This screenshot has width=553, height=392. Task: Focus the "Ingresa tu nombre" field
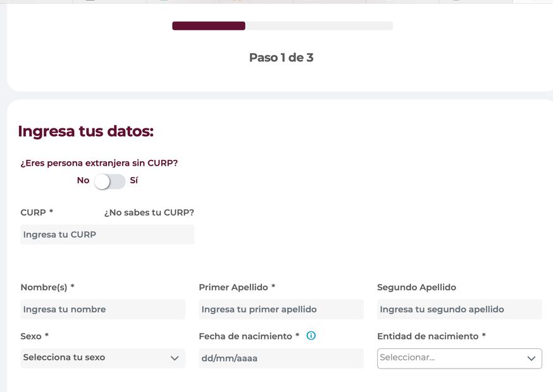[x=103, y=309]
